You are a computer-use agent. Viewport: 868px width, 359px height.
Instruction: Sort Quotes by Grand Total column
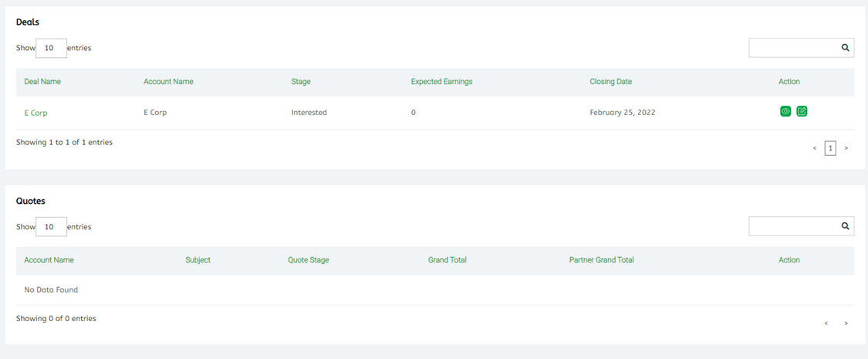tap(447, 260)
